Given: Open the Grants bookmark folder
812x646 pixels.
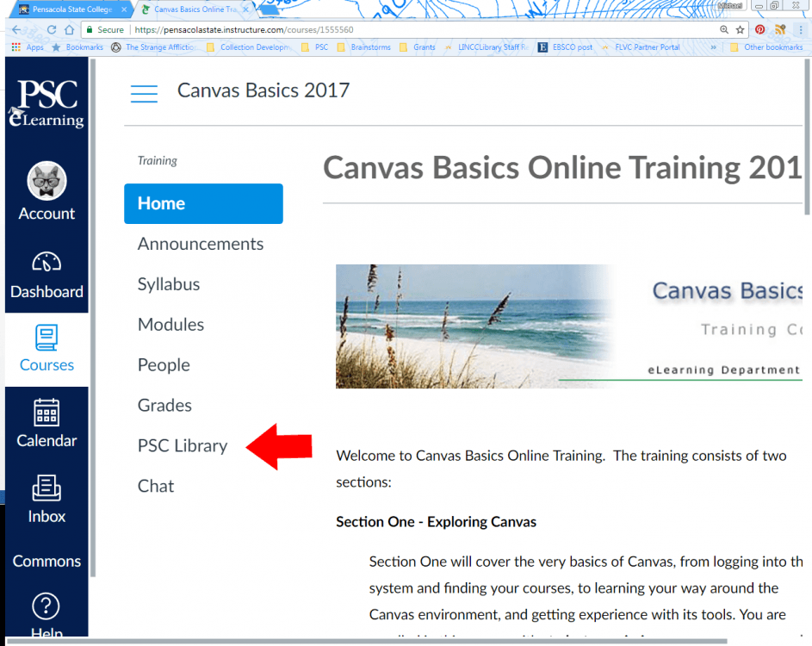Looking at the screenshot, I should pos(418,47).
